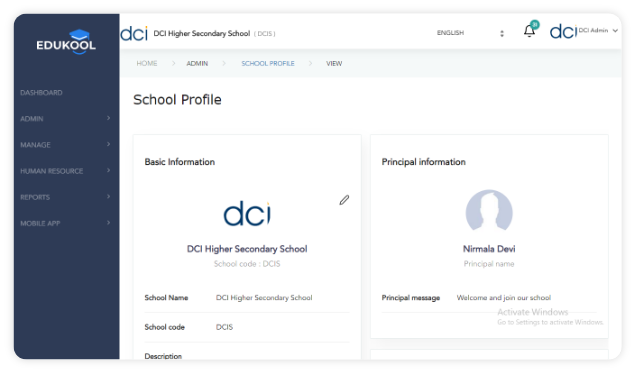The height and width of the screenshot is (373, 635).
Task: Click the dci logo in the Basic Information card
Action: (x=247, y=213)
